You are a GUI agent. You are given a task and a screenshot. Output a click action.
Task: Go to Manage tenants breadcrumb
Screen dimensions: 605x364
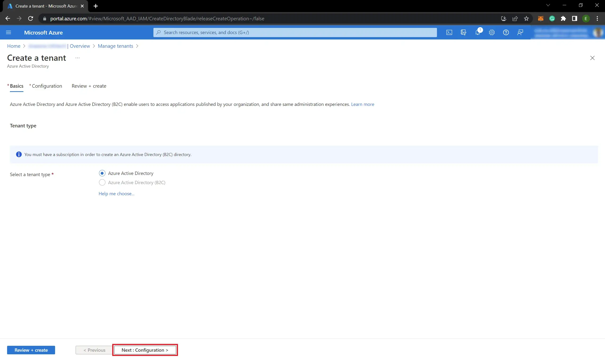click(116, 46)
